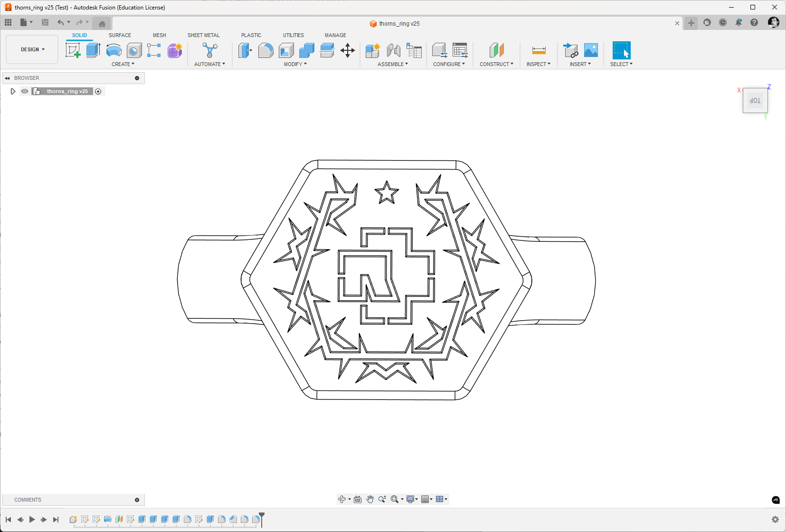The image size is (786, 532).
Task: Select the Revolve tool
Action: [x=114, y=50]
